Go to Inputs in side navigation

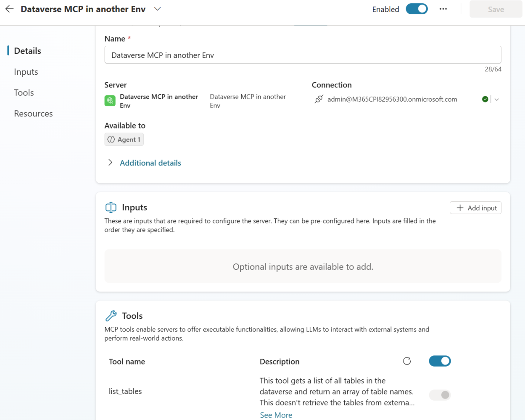(26, 72)
